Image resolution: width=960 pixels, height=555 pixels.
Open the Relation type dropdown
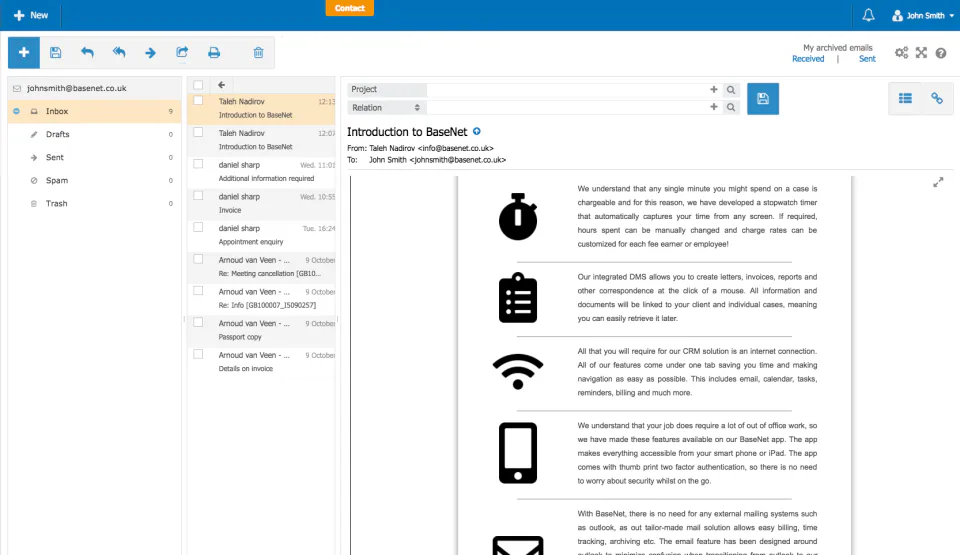pos(386,107)
